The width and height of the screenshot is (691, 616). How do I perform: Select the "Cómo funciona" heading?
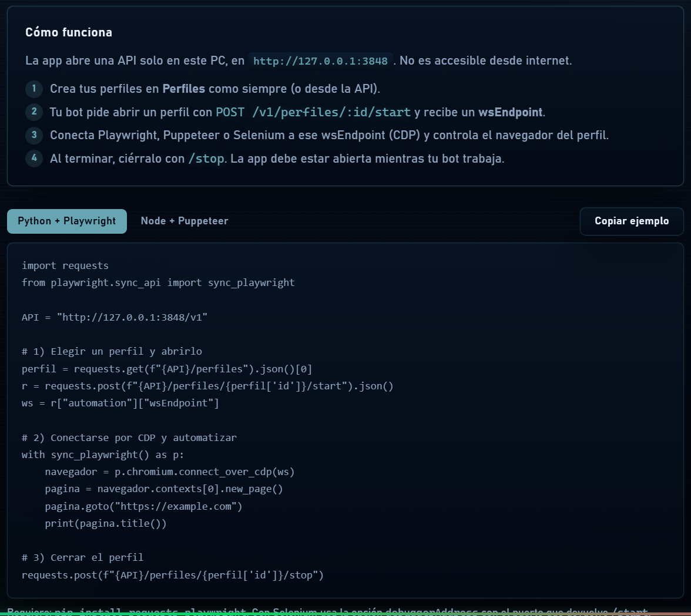(x=69, y=32)
